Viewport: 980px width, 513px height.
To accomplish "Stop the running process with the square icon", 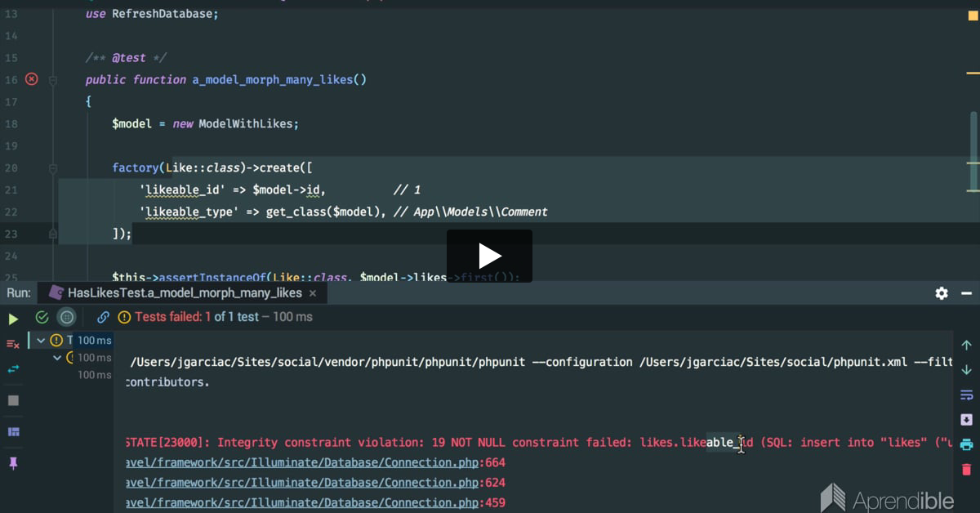I will pyautogui.click(x=13, y=400).
